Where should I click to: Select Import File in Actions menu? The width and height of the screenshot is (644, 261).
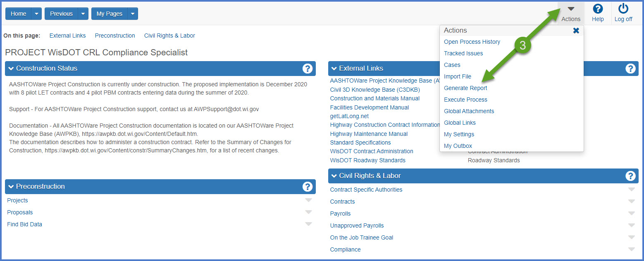click(458, 76)
